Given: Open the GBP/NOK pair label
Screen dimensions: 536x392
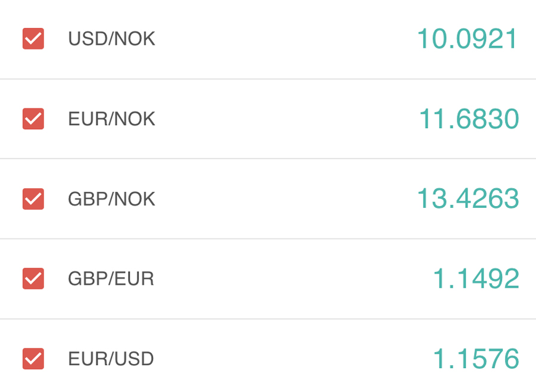Looking at the screenshot, I should pos(111,199).
